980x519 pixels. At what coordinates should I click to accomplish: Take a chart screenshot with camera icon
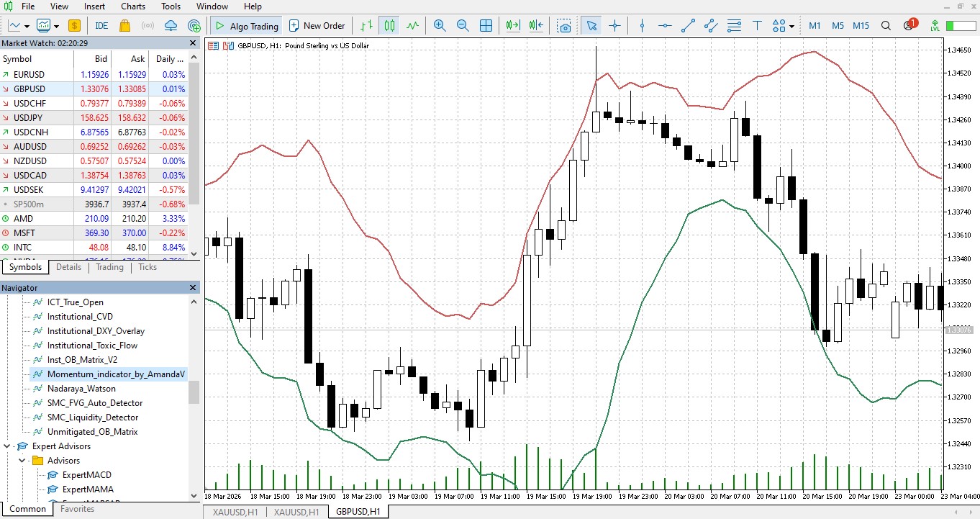tap(565, 26)
